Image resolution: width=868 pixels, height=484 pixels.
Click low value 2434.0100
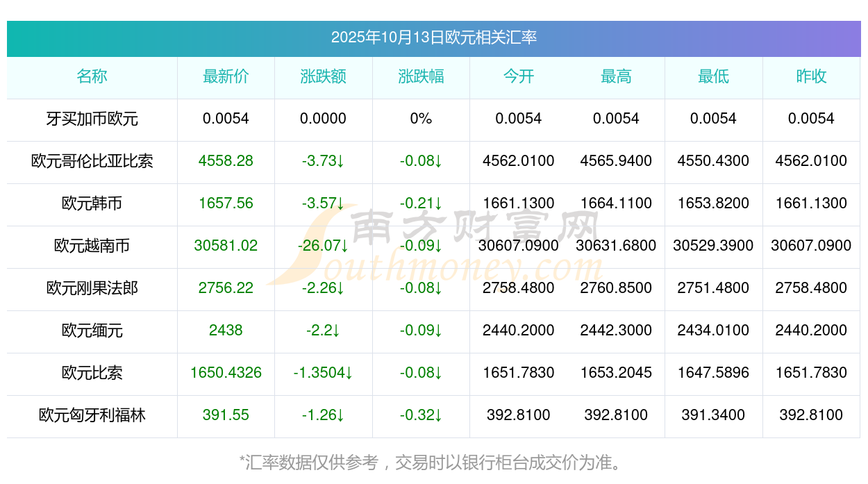coord(713,331)
